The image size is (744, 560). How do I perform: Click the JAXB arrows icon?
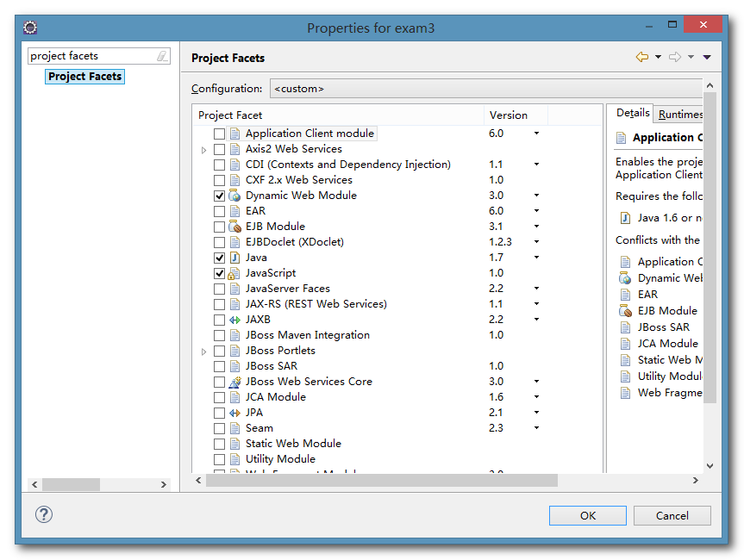click(234, 320)
